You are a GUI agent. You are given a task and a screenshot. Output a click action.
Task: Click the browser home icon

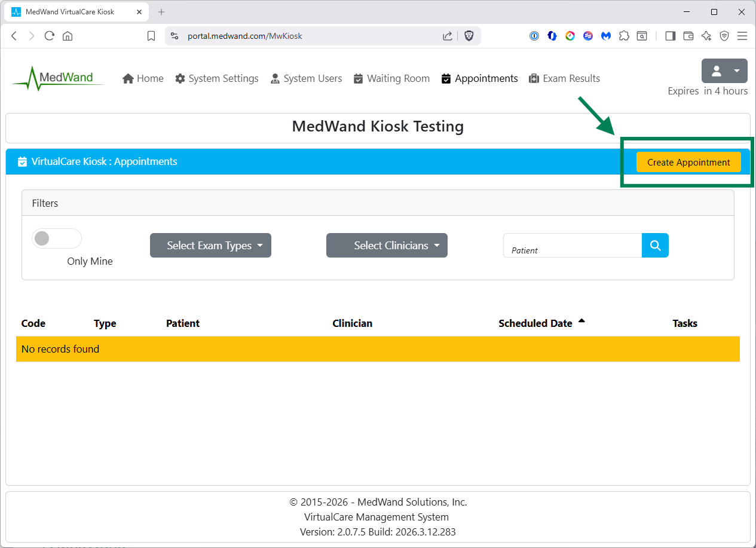click(68, 36)
